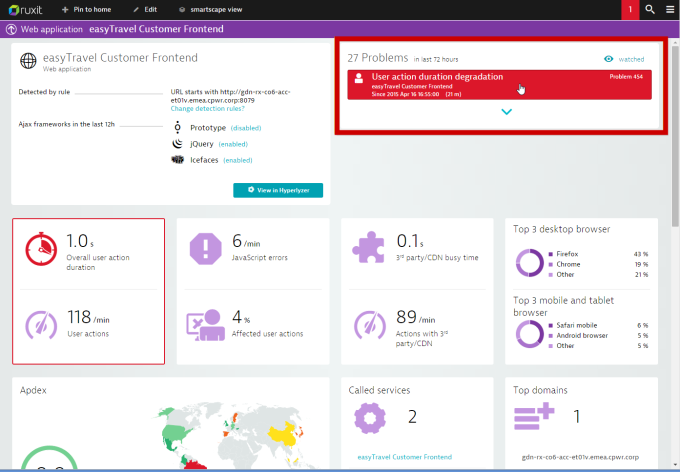Click the Prototype framework icon
This screenshot has height=472, width=680.
[177, 128]
